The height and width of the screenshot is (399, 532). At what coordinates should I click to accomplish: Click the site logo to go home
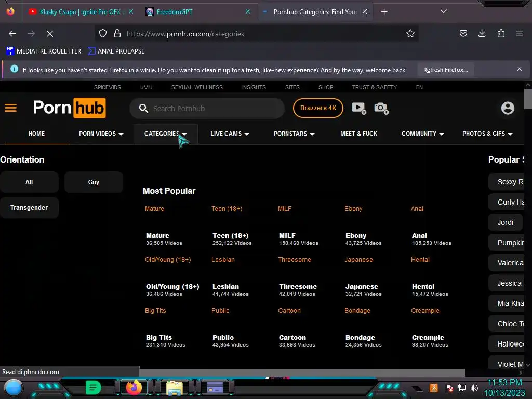pos(70,108)
